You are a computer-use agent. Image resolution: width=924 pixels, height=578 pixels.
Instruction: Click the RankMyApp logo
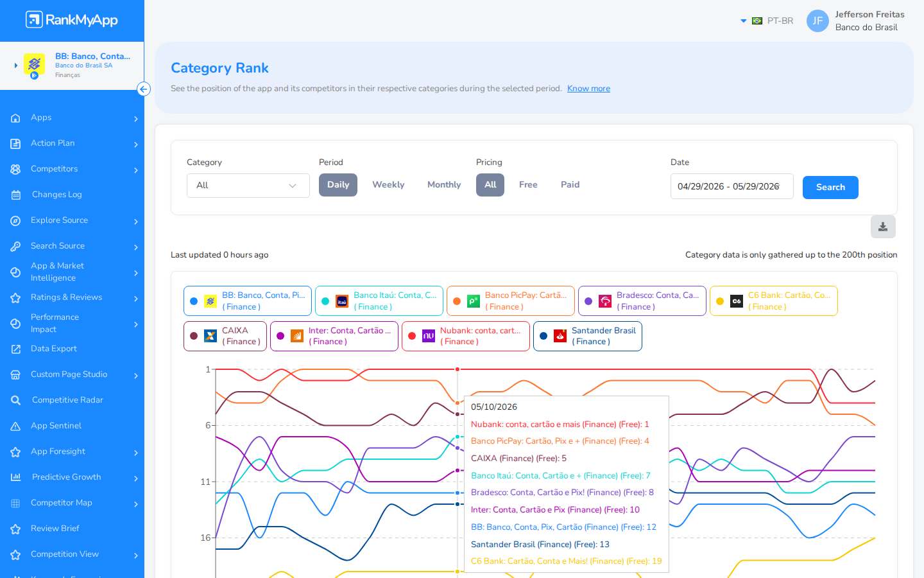point(72,20)
